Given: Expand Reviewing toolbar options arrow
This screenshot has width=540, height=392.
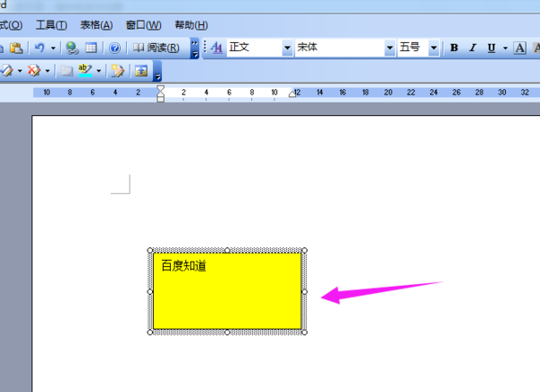Looking at the screenshot, I should (157, 71).
